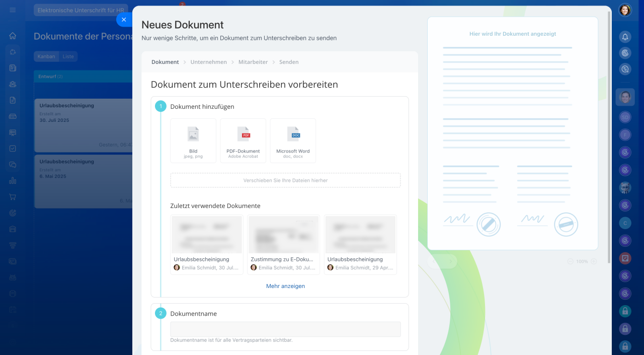
Task: Click the 'Zuletzt verwendete Dokumente' heading
Action: (215, 206)
